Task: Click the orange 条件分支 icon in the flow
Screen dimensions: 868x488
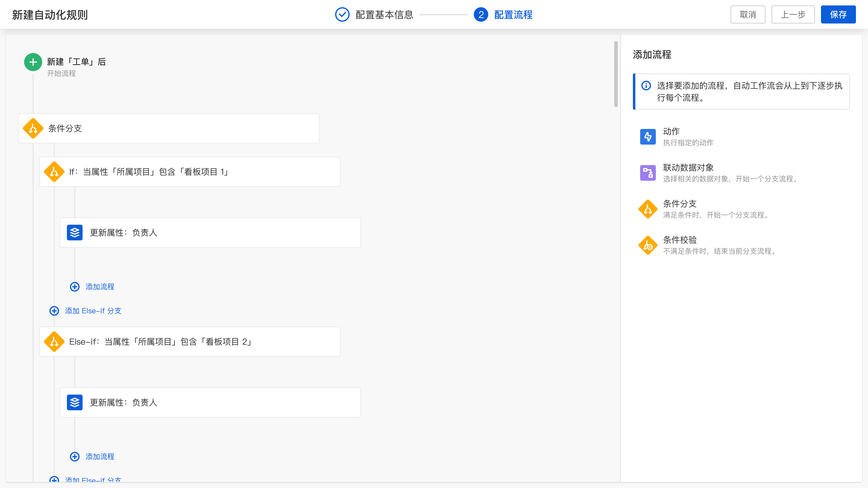Action: [33, 128]
